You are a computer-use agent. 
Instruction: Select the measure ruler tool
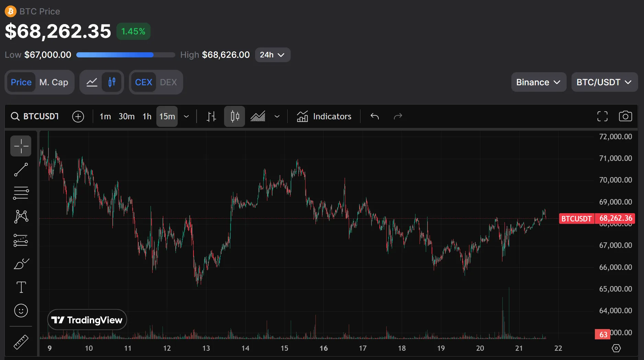pos(21,342)
